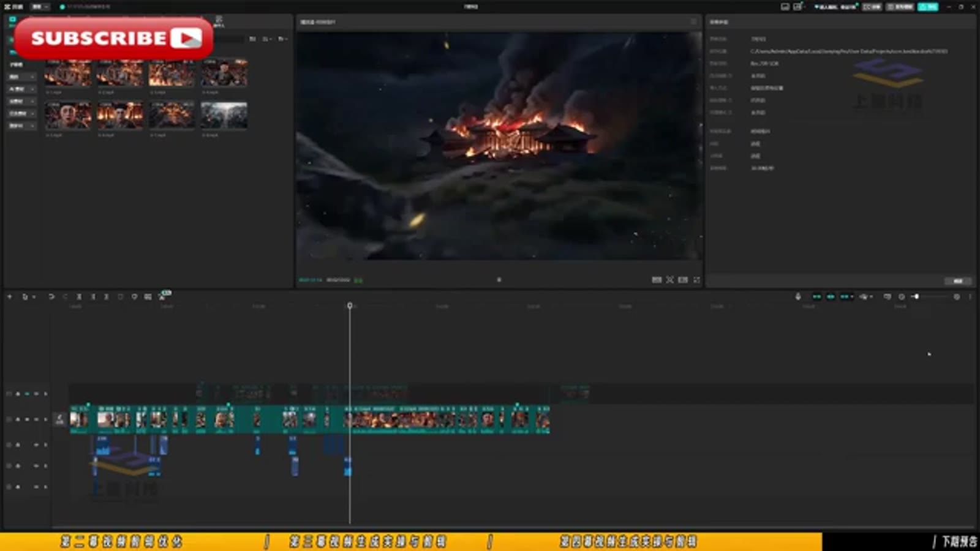Select the gray battlefield thumbnail in media bin
Viewport: 980px width, 551px height.
pyautogui.click(x=224, y=115)
